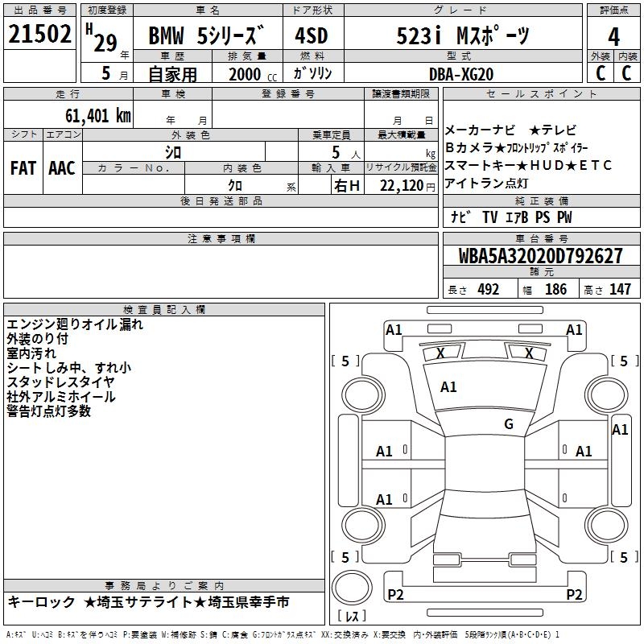Select the 61,401 km mileage value
The height and width of the screenshot is (644, 644).
click(93, 116)
